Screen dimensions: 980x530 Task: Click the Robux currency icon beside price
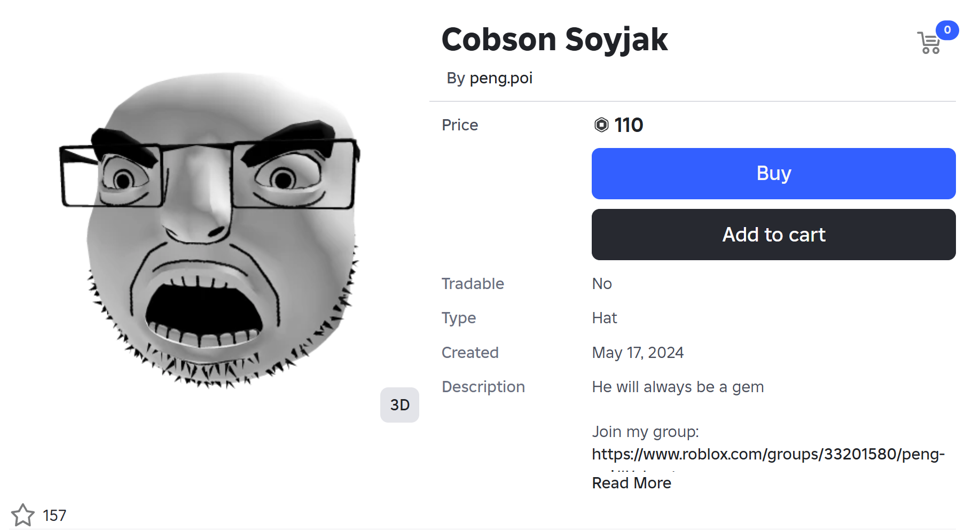pos(601,125)
